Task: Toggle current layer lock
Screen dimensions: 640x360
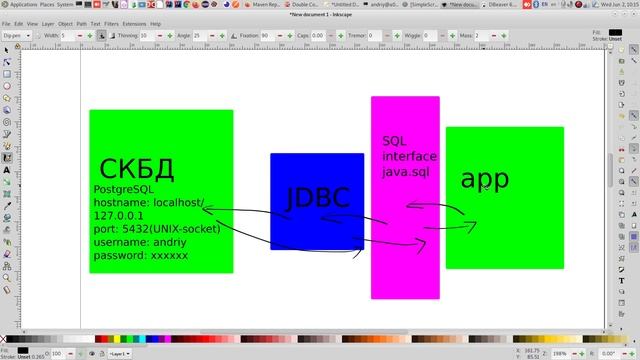Action: point(102,353)
